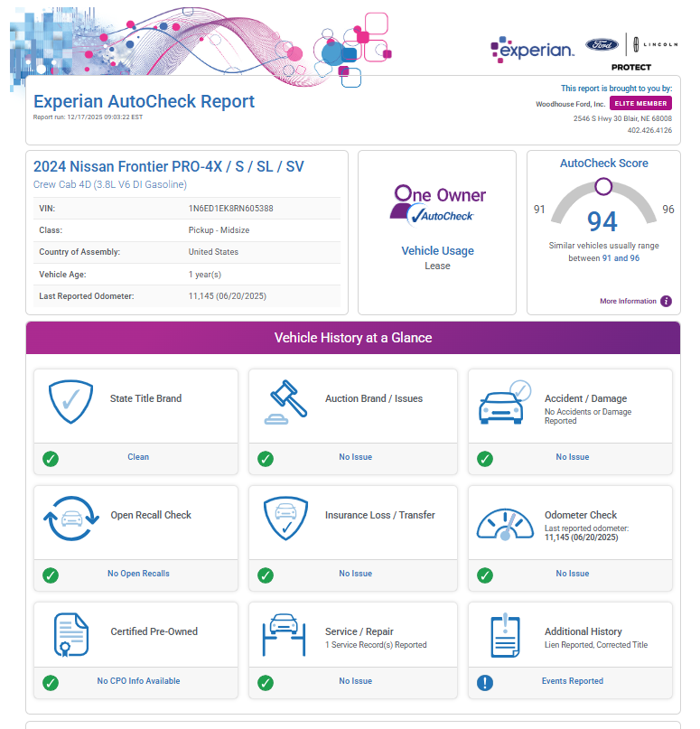The width and height of the screenshot is (700, 729).
Task: Click No Issue under Service / Repair
Action: [356, 681]
